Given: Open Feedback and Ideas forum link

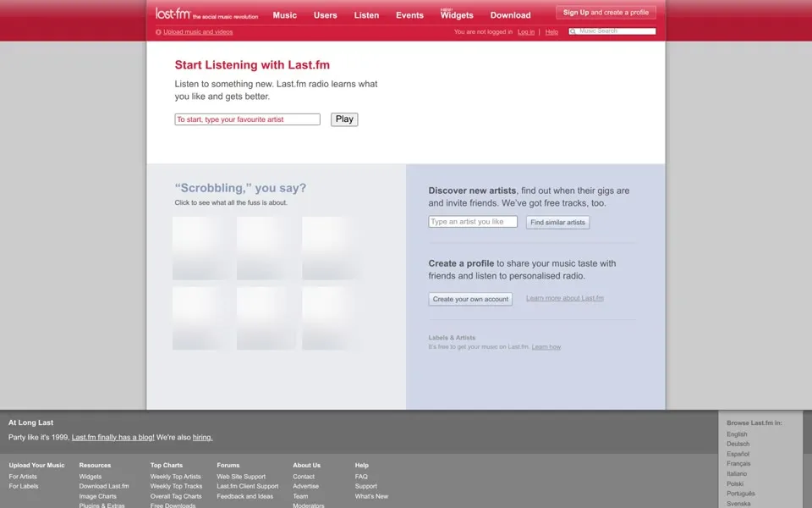Looking at the screenshot, I should click(245, 496).
